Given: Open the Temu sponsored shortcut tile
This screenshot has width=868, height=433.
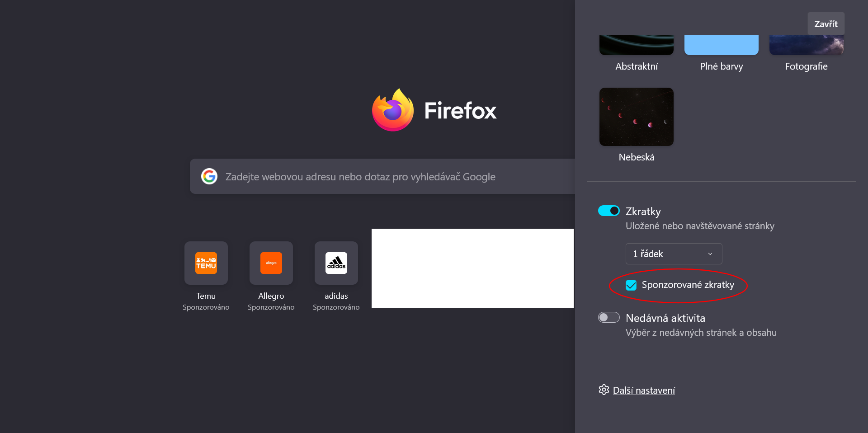Looking at the screenshot, I should (x=206, y=263).
